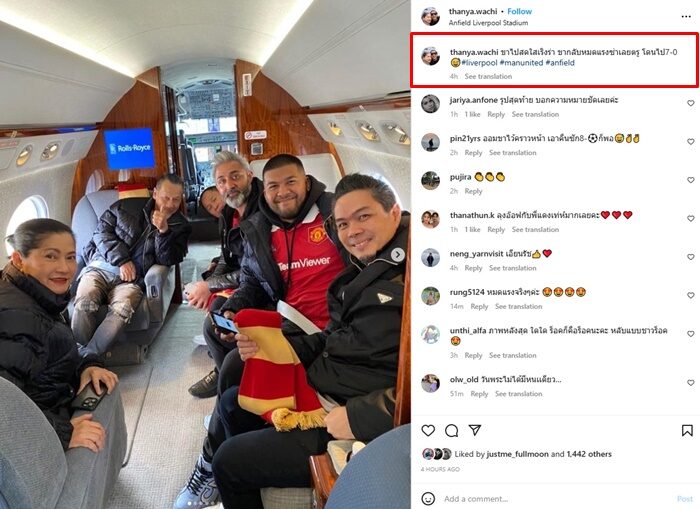This screenshot has width=700, height=509.
Task: Reply to thanathun.k comment
Action: tap(496, 229)
